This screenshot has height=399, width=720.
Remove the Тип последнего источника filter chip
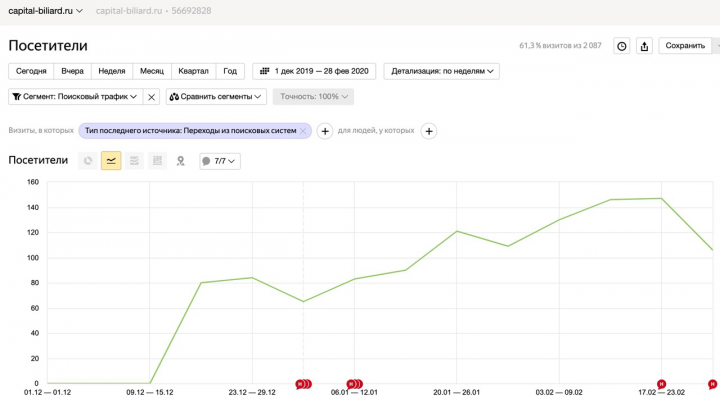pos(303,131)
